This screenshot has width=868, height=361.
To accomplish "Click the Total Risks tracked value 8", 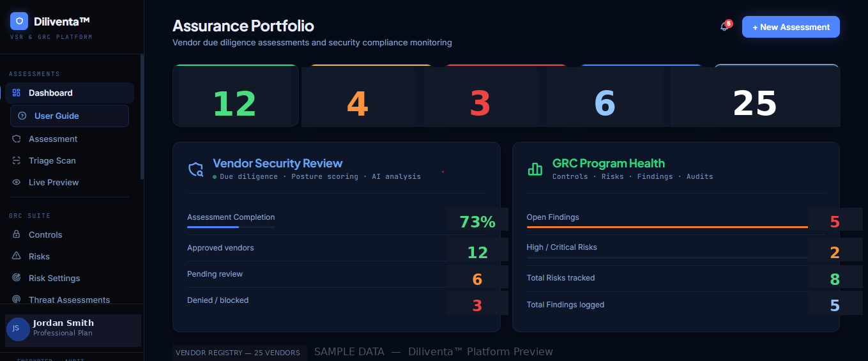I will (x=835, y=279).
